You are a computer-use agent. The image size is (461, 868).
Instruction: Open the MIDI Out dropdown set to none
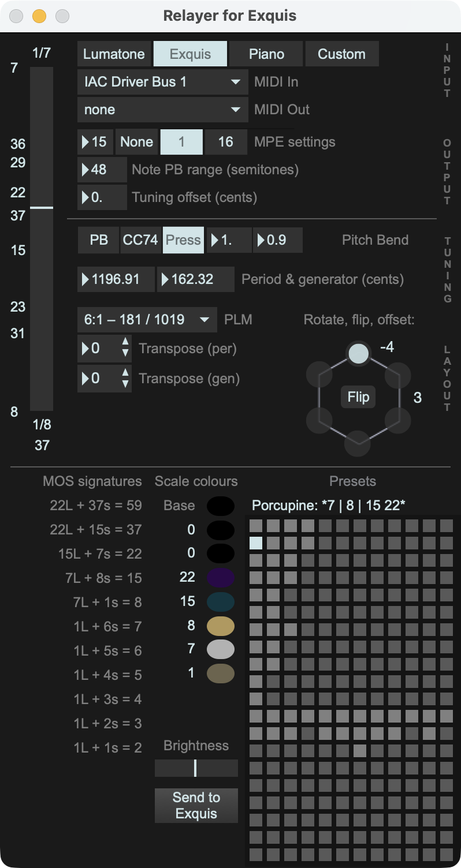point(162,110)
